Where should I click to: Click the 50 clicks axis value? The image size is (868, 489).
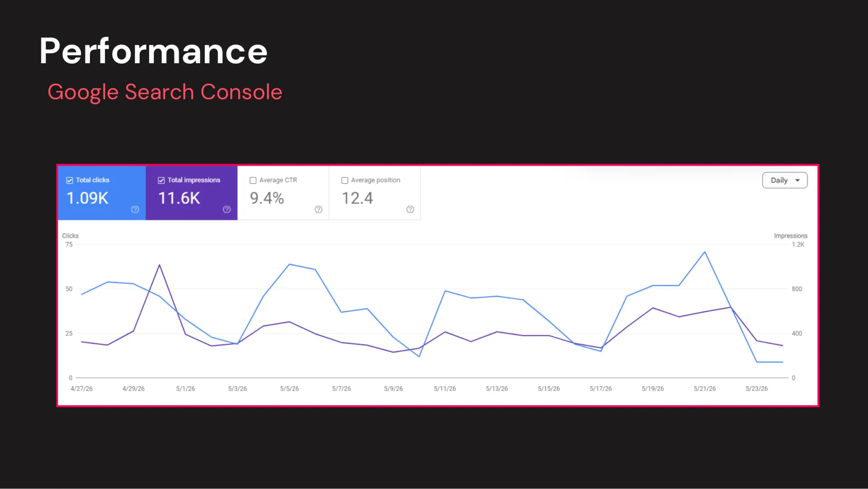tap(69, 289)
